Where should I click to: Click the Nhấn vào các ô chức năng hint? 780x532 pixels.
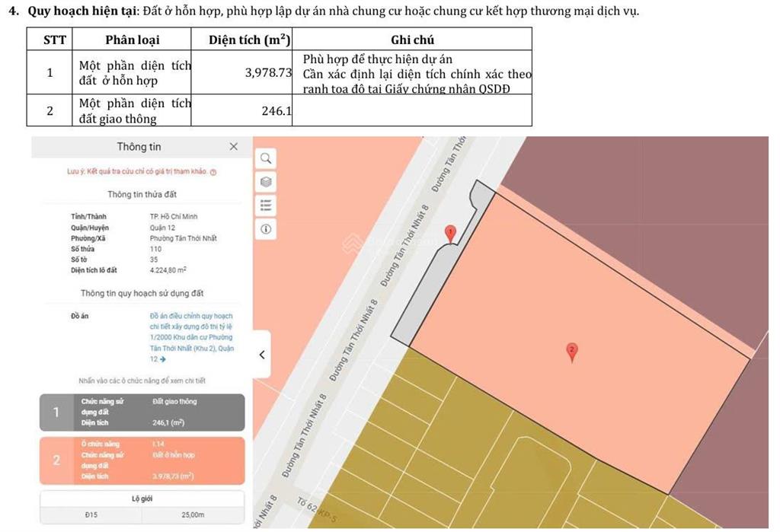[x=142, y=381]
